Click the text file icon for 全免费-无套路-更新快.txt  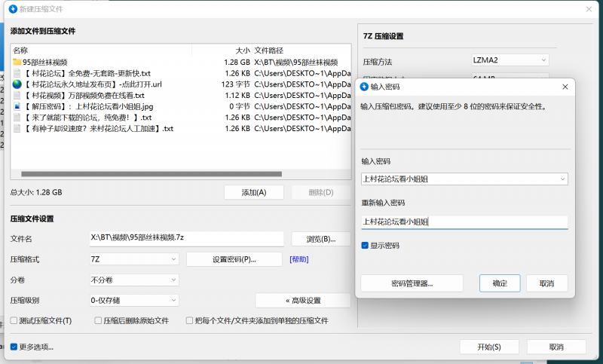click(x=17, y=73)
